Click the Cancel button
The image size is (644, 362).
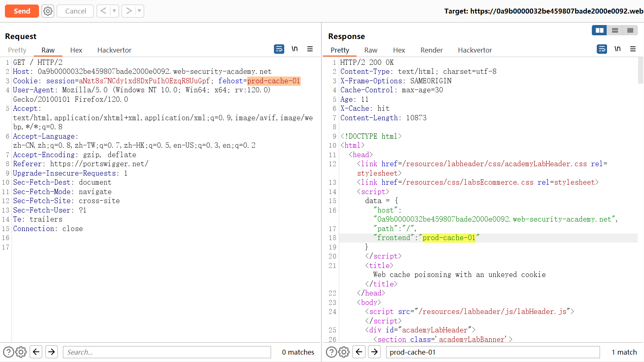pos(76,11)
